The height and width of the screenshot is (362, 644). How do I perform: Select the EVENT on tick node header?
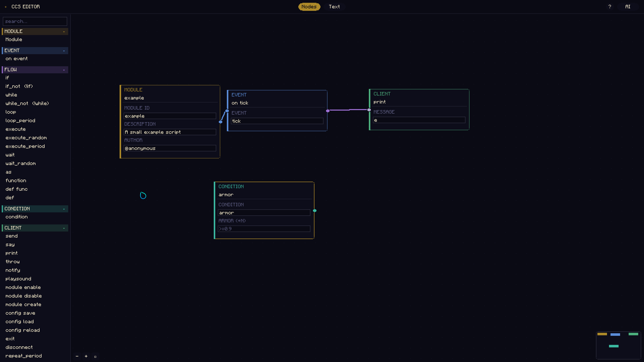[277, 99]
